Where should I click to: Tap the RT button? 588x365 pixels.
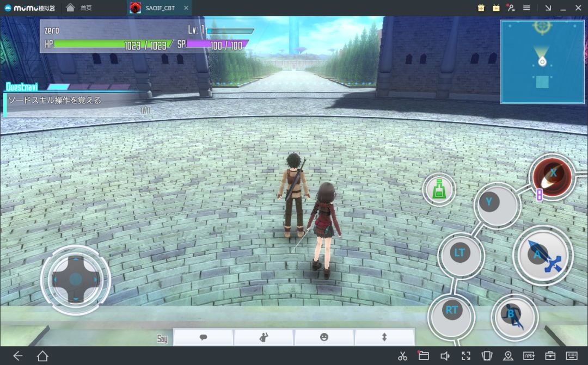(x=451, y=317)
